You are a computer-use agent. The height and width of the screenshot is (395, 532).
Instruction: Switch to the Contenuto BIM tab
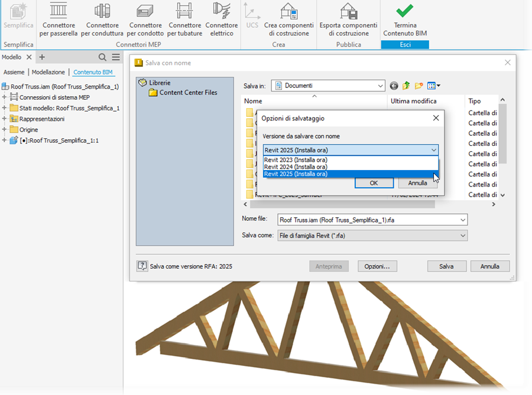[x=93, y=72]
